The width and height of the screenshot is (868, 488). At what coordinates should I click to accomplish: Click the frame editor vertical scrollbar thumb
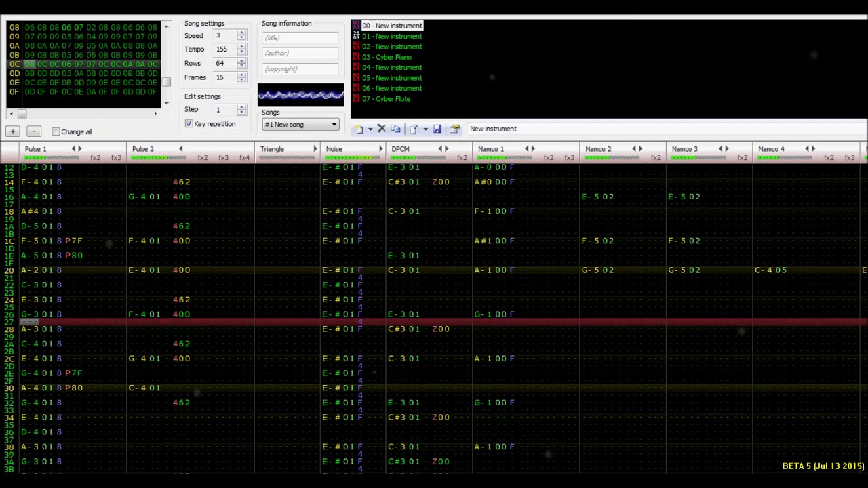166,82
